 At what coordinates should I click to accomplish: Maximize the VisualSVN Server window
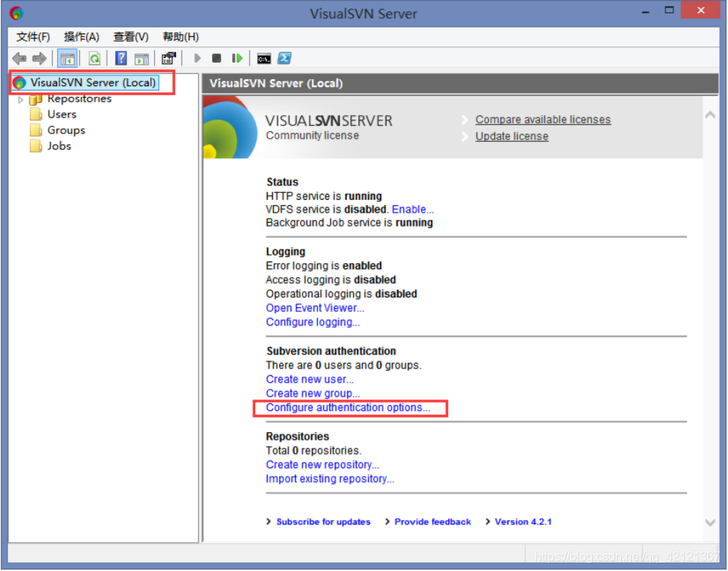point(669,11)
